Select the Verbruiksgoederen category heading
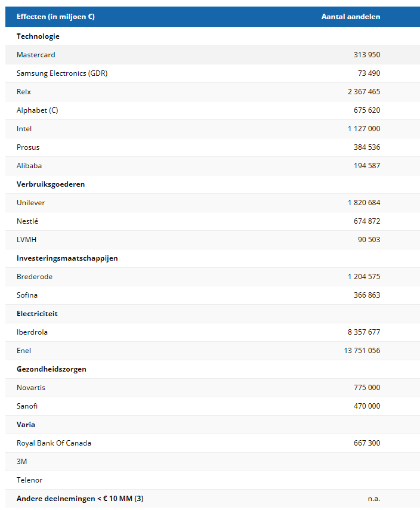The width and height of the screenshot is (420, 510). [x=51, y=184]
